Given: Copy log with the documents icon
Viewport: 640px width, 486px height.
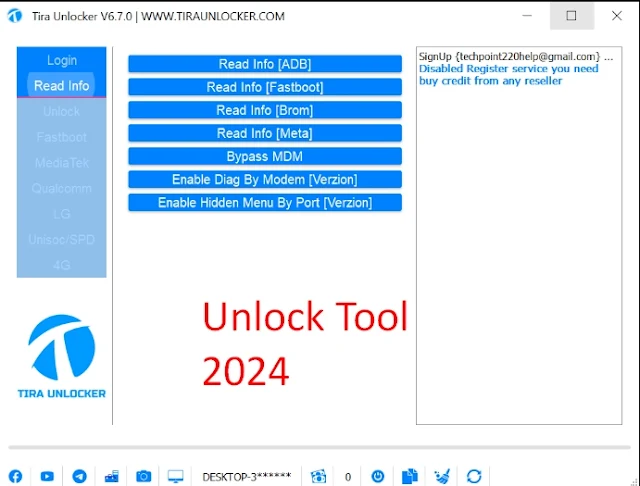Looking at the screenshot, I should click(410, 476).
